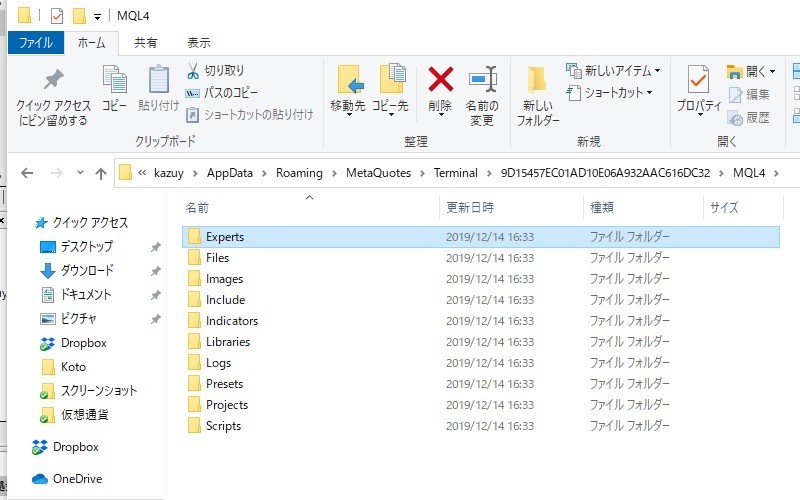Click 9D15457EC01AD10E06A932AAC616DC32 breadcrumb
Screen dimensions: 800x500
[605, 173]
